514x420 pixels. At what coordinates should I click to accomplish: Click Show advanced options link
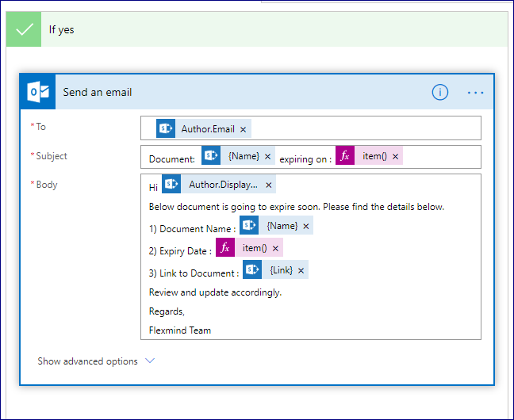[87, 361]
